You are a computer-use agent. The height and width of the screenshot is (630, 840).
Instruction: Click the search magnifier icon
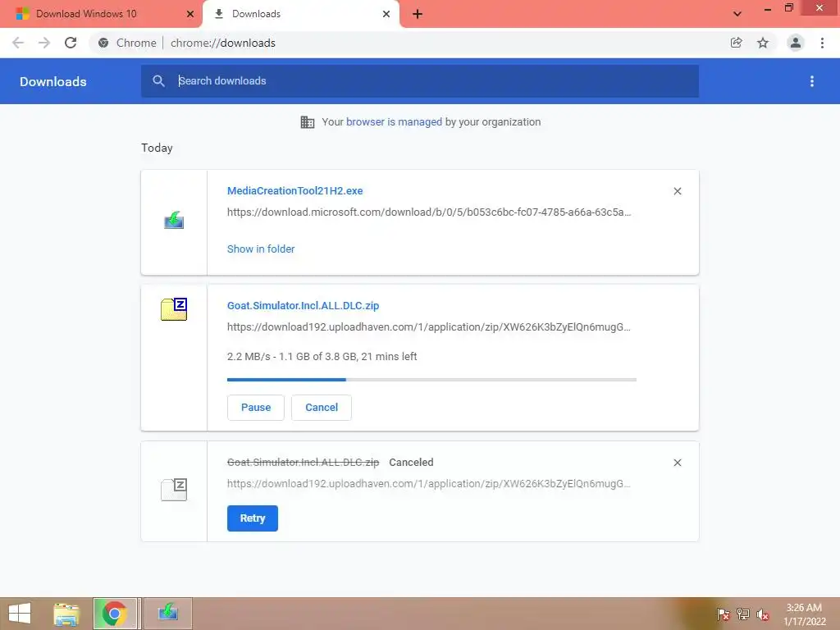pyautogui.click(x=158, y=81)
